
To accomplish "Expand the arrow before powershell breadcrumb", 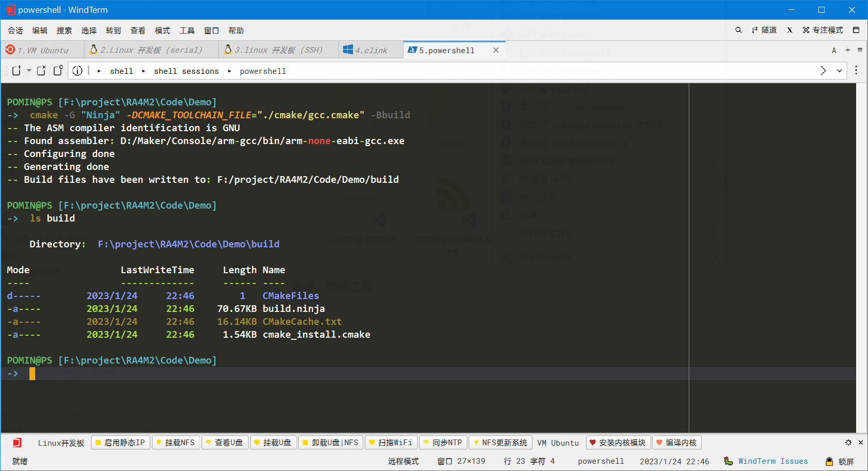I will (229, 71).
